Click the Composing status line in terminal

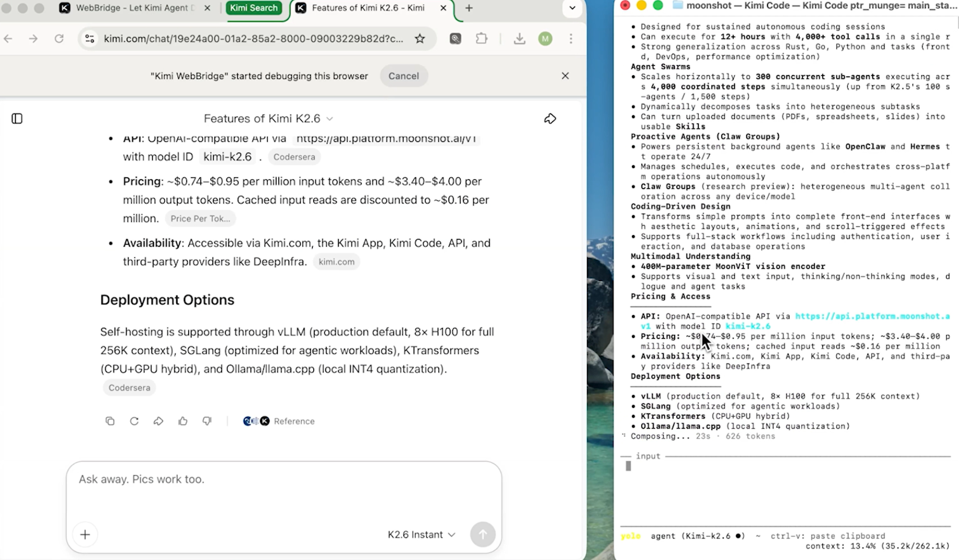click(x=702, y=436)
